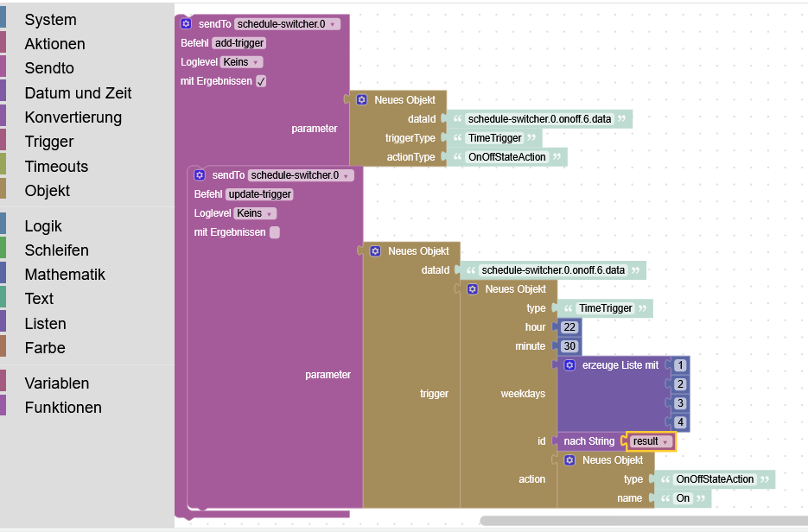Click gear icon of Neues Objekt with dataId and trigger
The image size is (808, 532).
[375, 250]
